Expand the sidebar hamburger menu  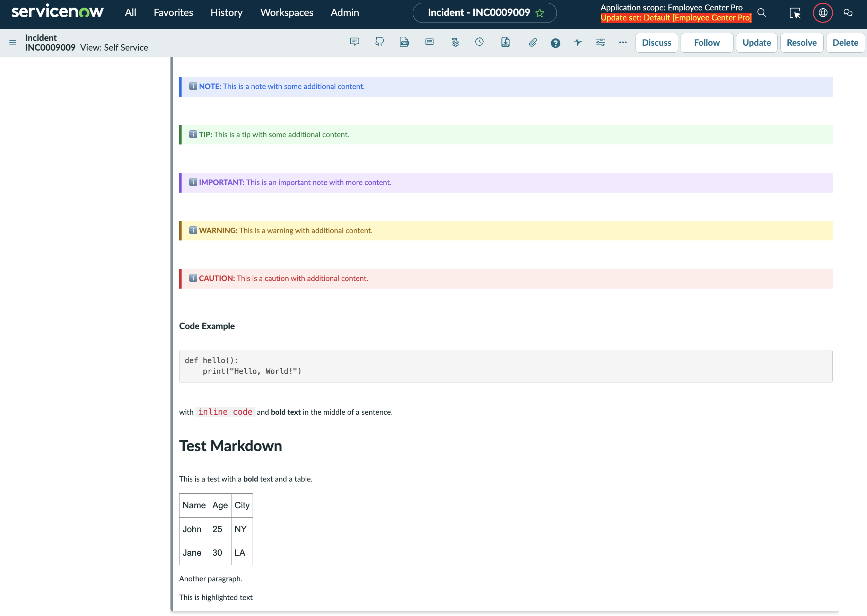pos(12,43)
